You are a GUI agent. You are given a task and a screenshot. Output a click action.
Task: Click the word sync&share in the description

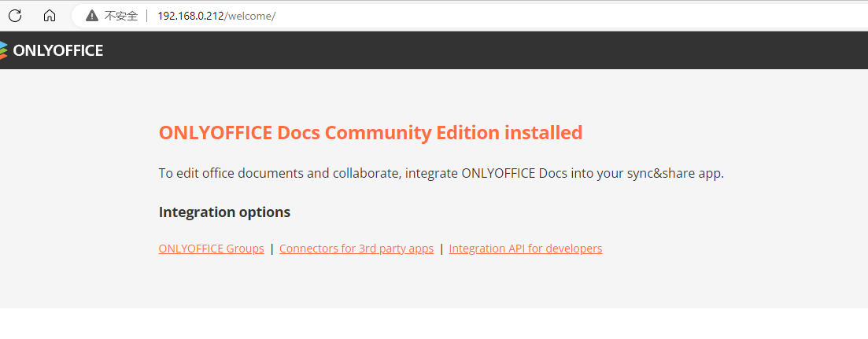point(659,173)
